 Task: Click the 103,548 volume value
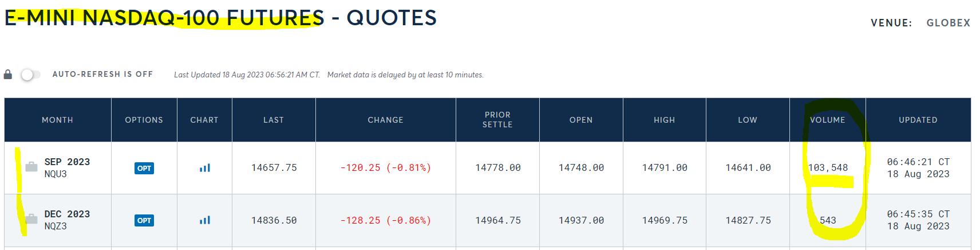pos(828,168)
